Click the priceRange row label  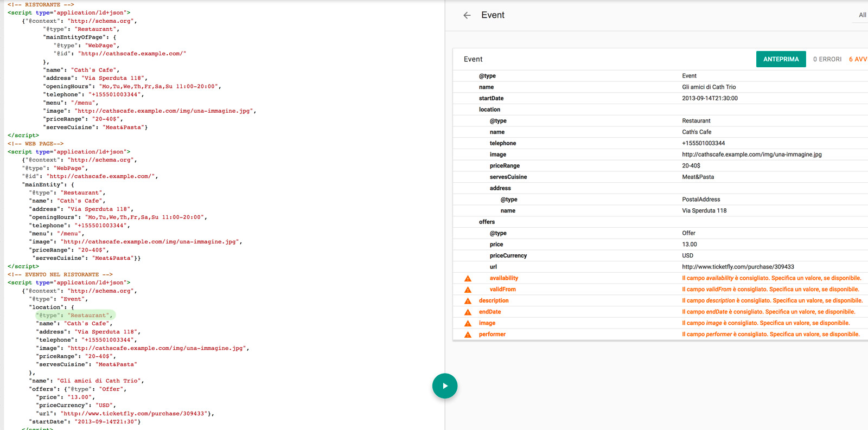(505, 166)
